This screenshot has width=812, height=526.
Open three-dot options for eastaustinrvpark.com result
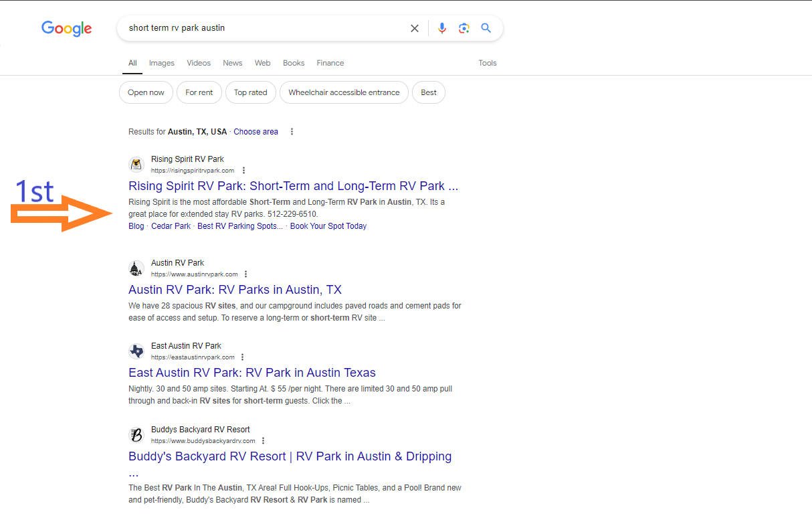point(242,357)
